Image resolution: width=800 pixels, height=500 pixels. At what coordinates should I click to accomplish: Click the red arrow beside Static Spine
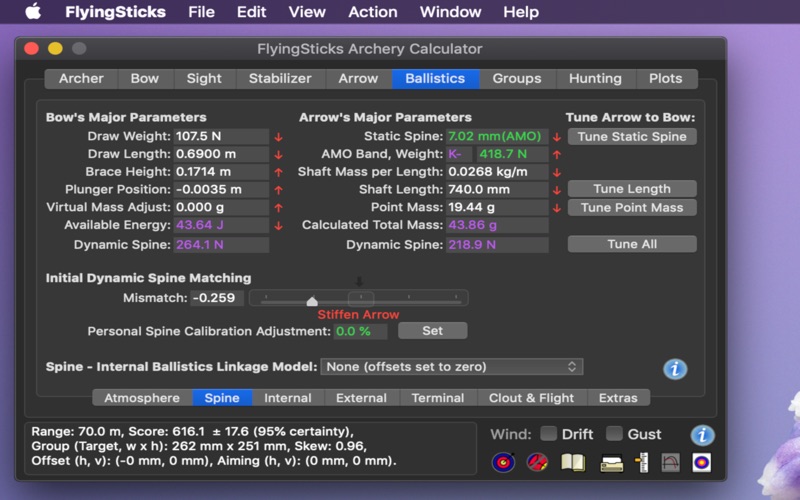pos(557,137)
